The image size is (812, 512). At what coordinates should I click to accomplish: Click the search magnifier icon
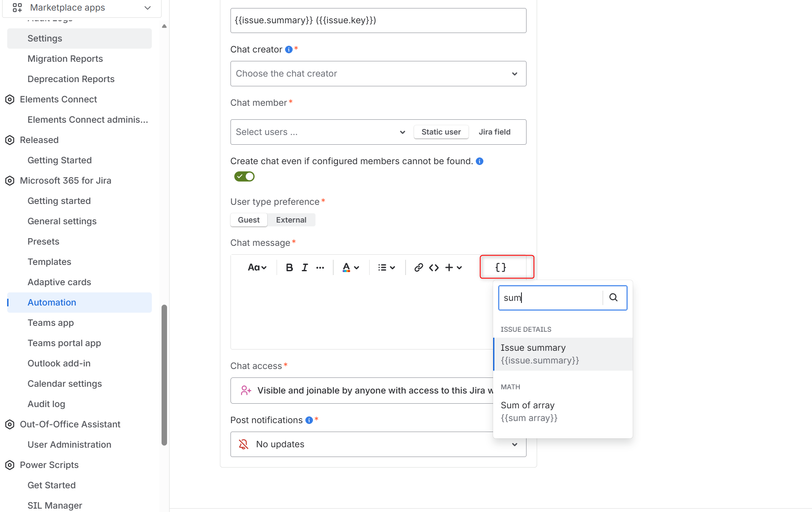click(x=613, y=297)
